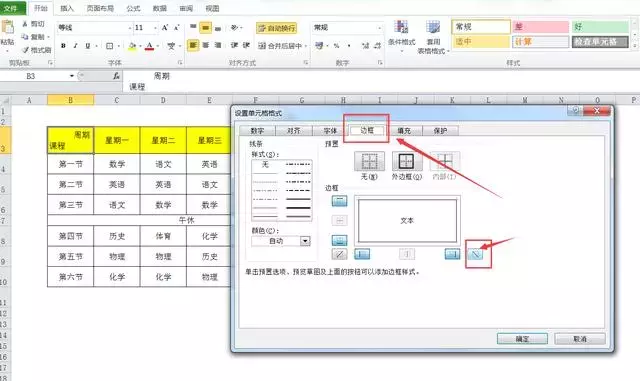The image size is (640, 381).
Task: Toggle right border button
Action: 452,254
